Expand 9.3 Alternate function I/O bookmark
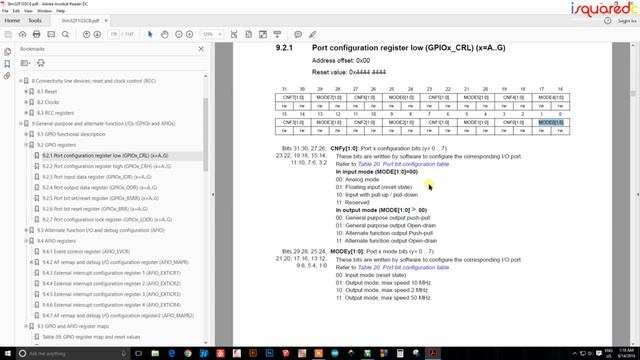This screenshot has height=360, width=640. (26, 230)
